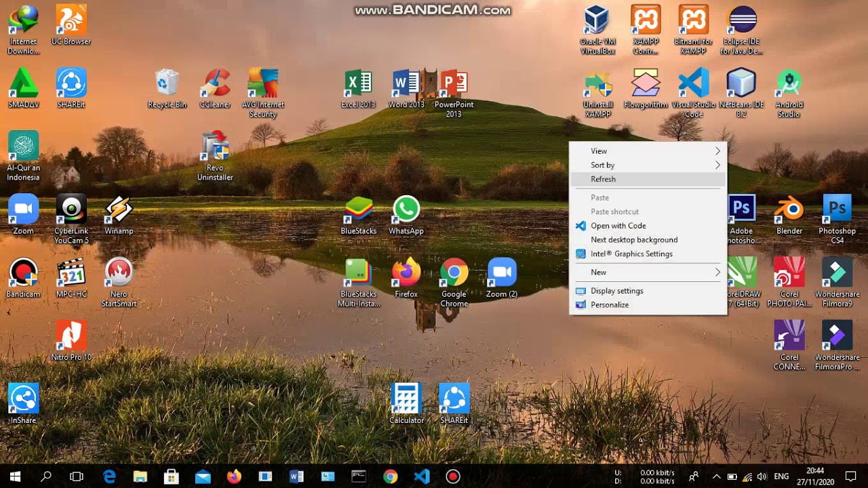Select the Excel 2013 shortcut
868x488 pixels.
coord(358,88)
